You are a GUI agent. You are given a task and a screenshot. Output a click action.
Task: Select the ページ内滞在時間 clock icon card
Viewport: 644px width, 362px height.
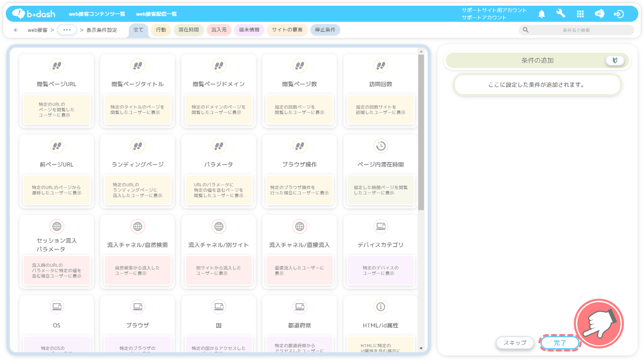[380, 170]
